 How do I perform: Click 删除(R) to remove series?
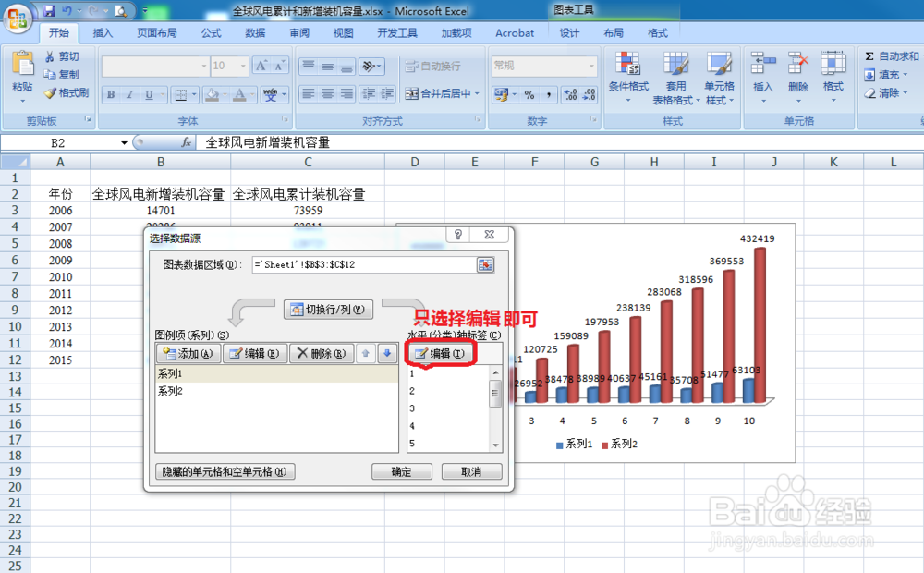(x=322, y=354)
